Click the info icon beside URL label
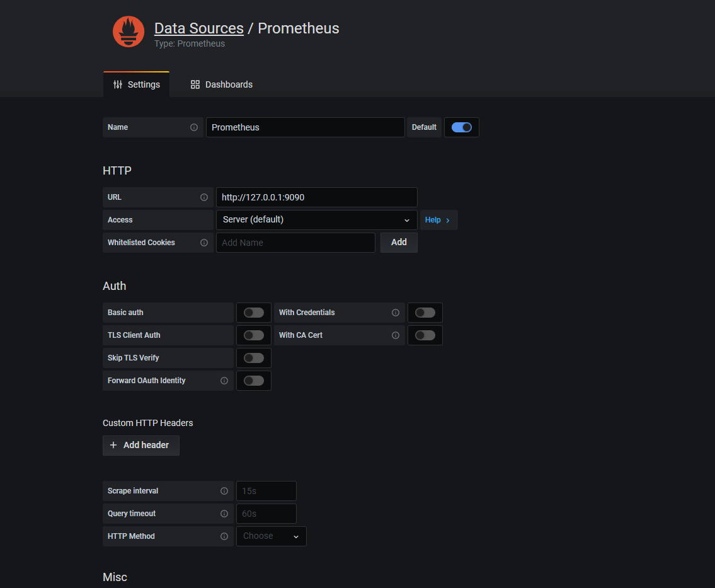This screenshot has height=588, width=715. pos(204,197)
